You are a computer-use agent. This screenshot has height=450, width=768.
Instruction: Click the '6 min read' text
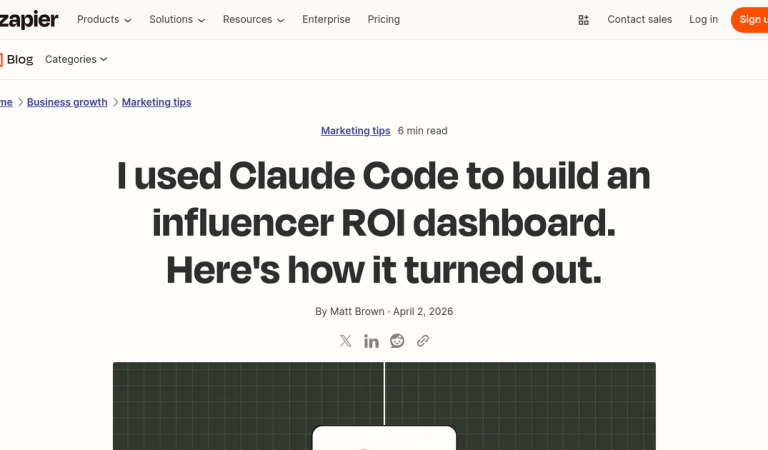pyautogui.click(x=422, y=131)
